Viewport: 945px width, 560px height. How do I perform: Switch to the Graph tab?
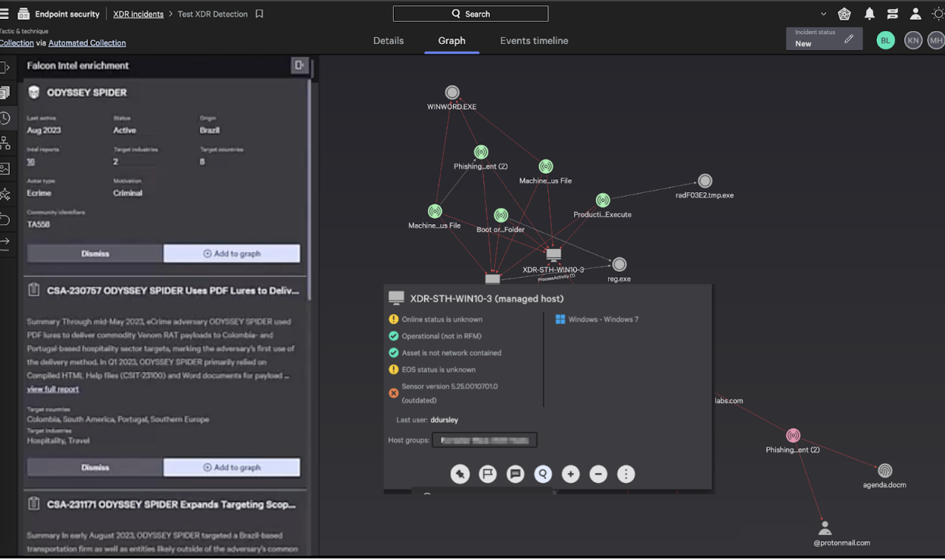click(451, 41)
